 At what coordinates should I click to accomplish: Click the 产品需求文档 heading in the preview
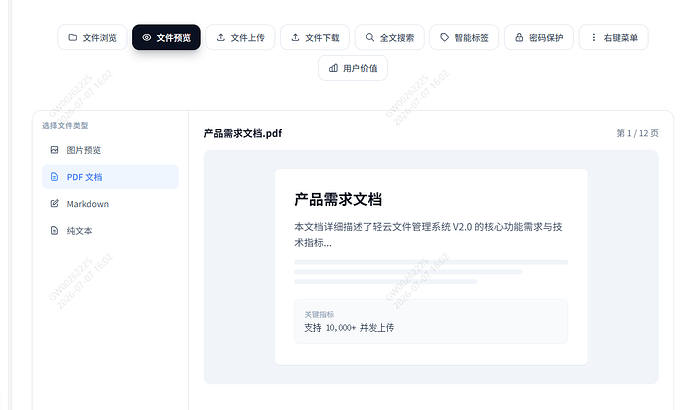pos(338,199)
